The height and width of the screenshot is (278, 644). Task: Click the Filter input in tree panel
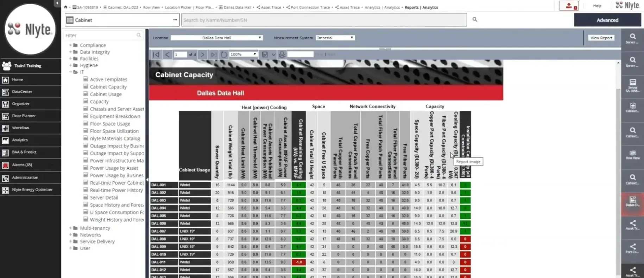click(100, 35)
